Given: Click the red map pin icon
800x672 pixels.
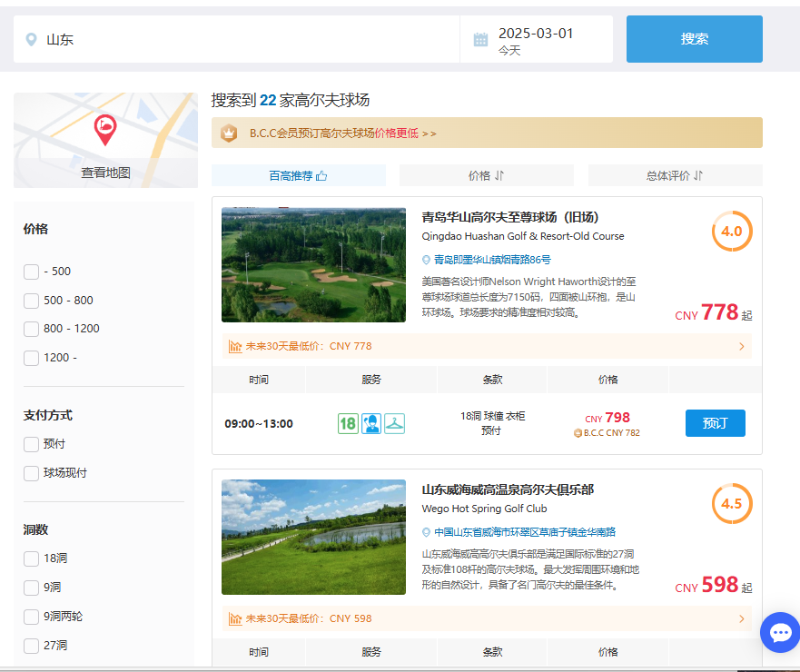Looking at the screenshot, I should click(x=105, y=129).
